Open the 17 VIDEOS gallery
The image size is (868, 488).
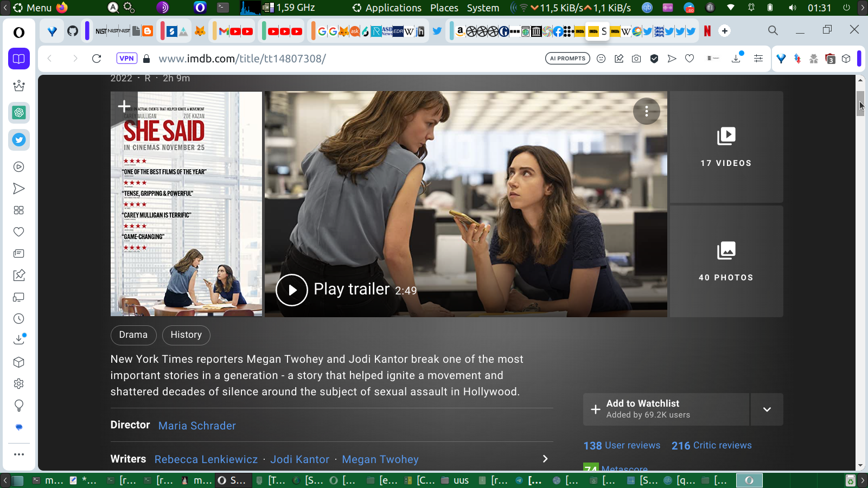(726, 147)
